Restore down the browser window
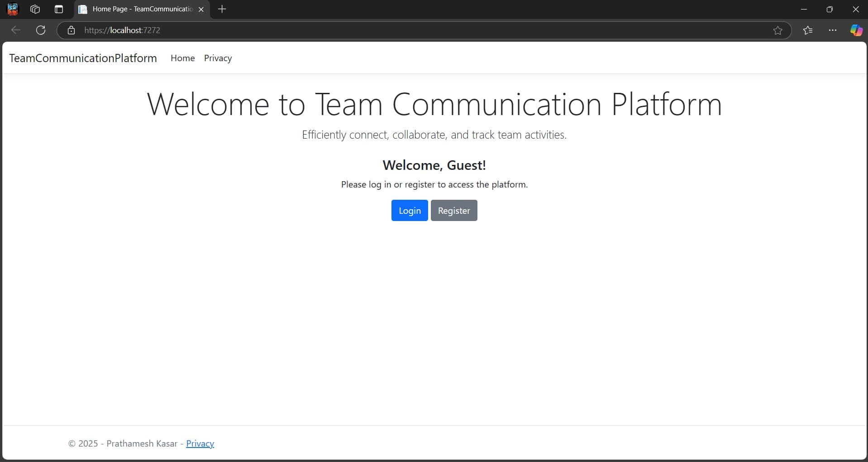The width and height of the screenshot is (868, 462). click(830, 9)
